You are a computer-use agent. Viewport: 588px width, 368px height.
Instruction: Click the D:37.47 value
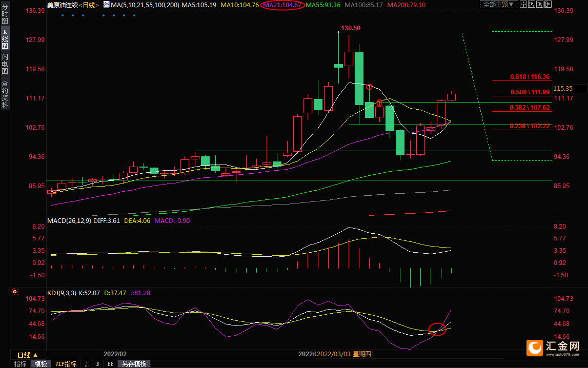click(x=115, y=293)
